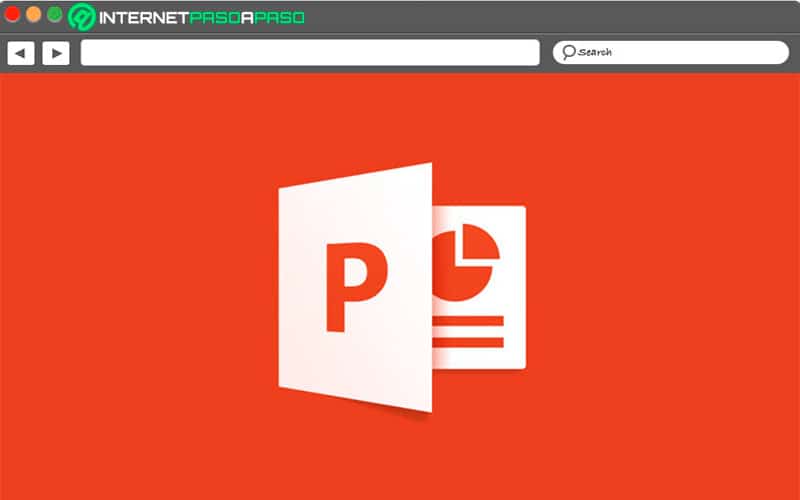Click the letter P on PowerPoint logo
Screen dimensions: 800x500
356,287
